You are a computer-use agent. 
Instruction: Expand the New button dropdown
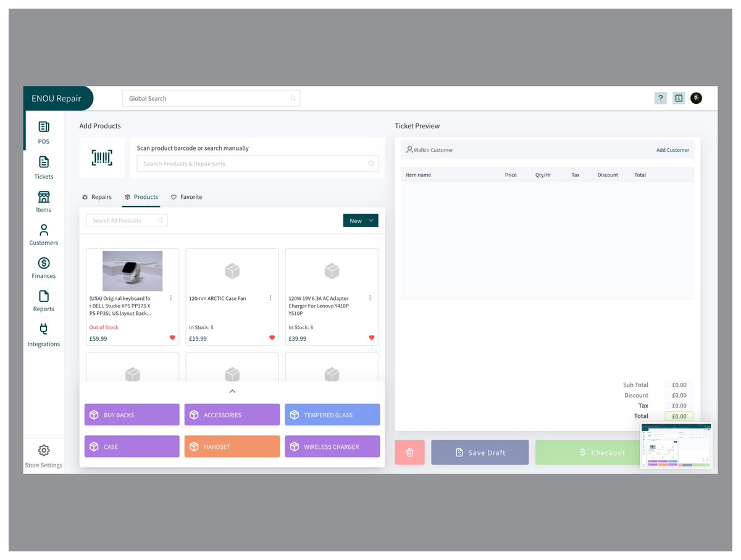[x=371, y=220]
